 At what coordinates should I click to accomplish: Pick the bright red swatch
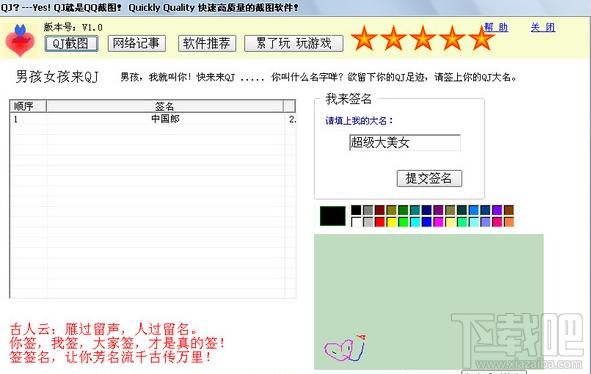pyautogui.click(x=380, y=222)
